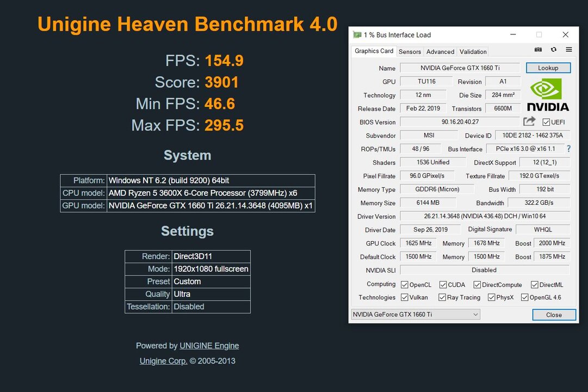The image size is (588, 392).
Task: Open the Advanced tab
Action: tap(440, 51)
